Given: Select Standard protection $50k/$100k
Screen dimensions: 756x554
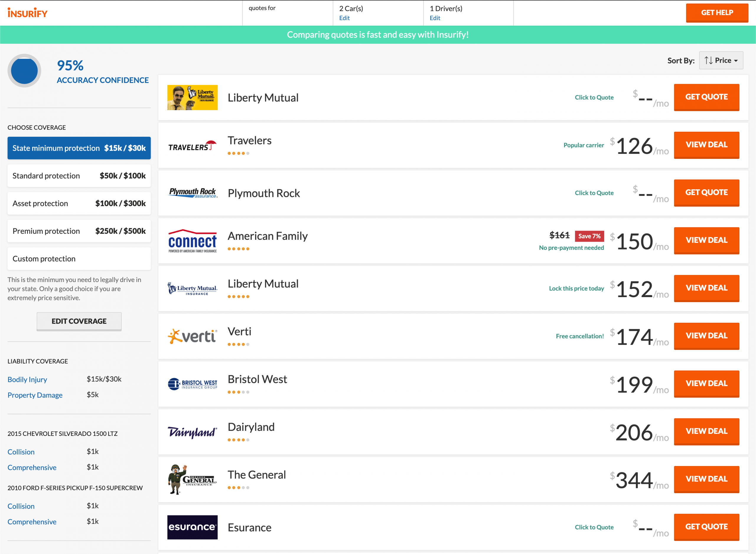Looking at the screenshot, I should pyautogui.click(x=79, y=175).
